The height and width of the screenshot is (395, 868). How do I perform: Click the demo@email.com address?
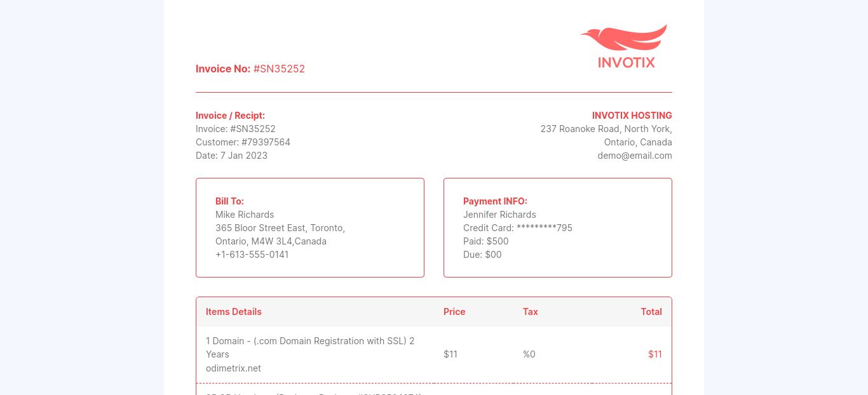635,156
